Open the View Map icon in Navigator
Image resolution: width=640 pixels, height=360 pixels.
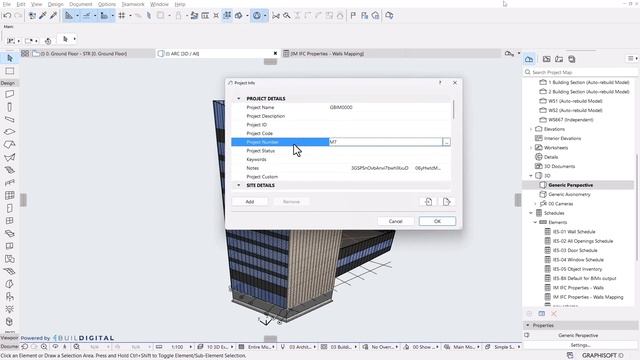click(547, 59)
